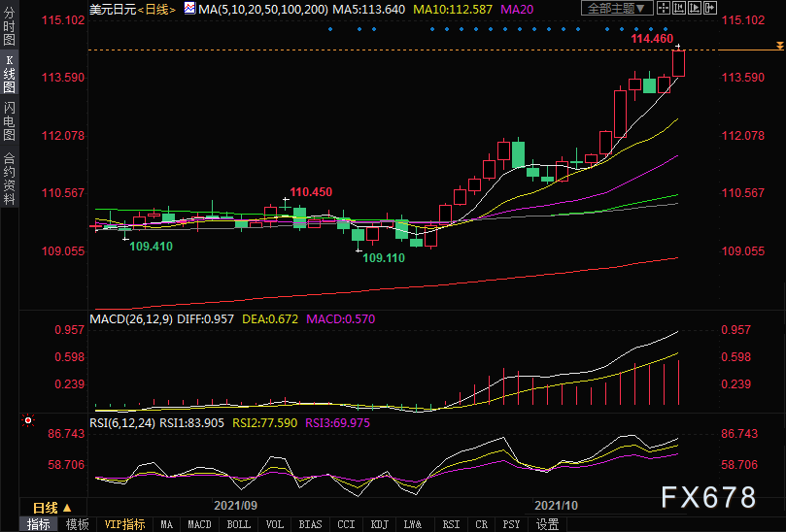Viewport: 786px width, 532px height.
Task: Click the MA indicator chart icon in header
Action: pyautogui.click(x=189, y=8)
